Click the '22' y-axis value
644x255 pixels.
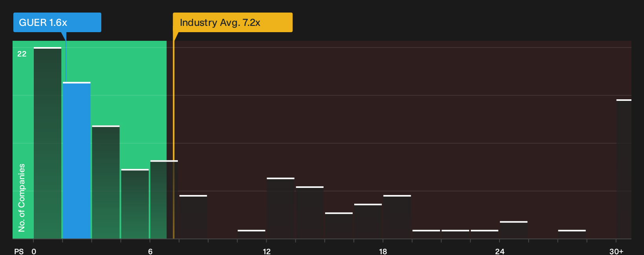(x=22, y=54)
